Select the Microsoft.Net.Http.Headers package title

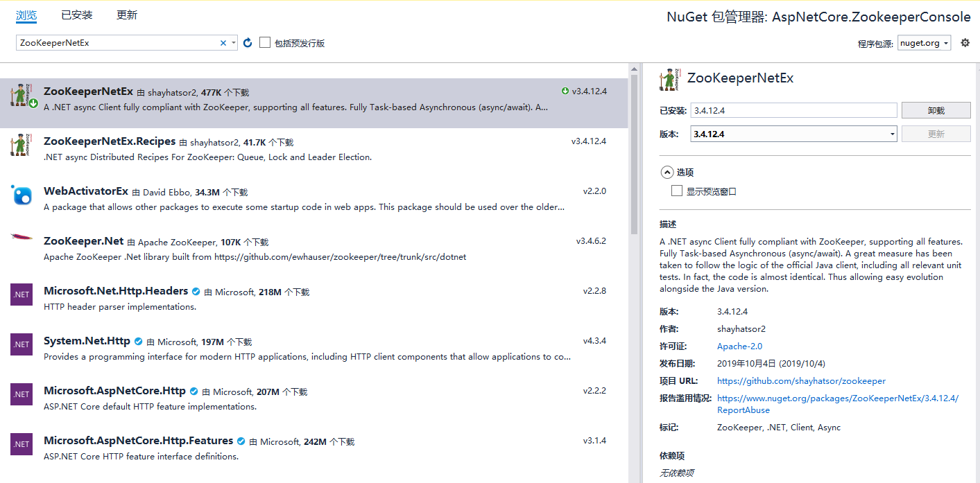pos(116,291)
